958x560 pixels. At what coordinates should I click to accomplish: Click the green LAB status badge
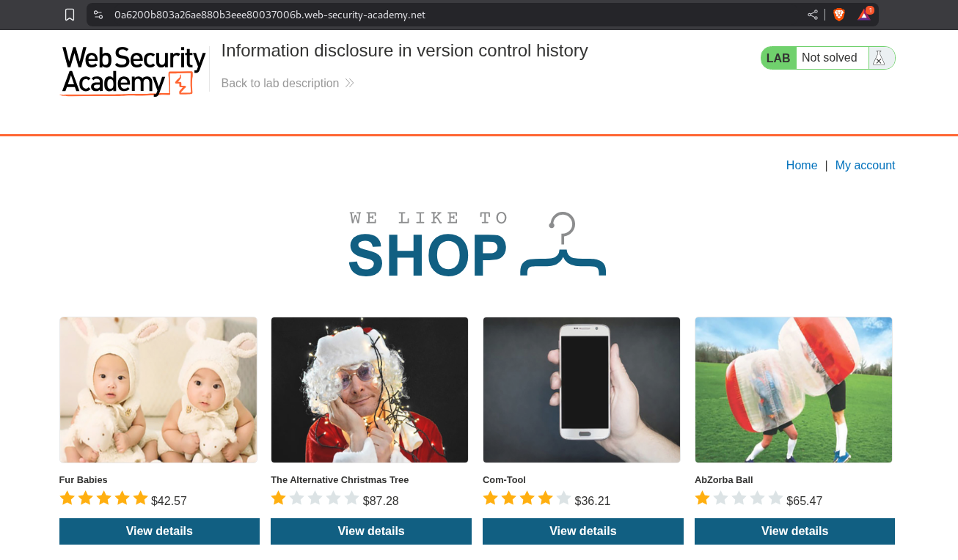point(778,58)
